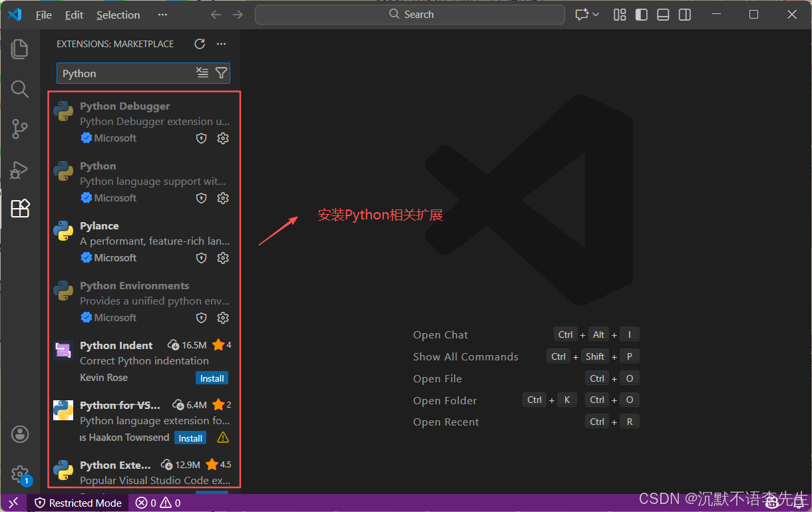Viewport: 812px width, 512px height.
Task: Go back with the navigation arrow
Action: point(216,15)
